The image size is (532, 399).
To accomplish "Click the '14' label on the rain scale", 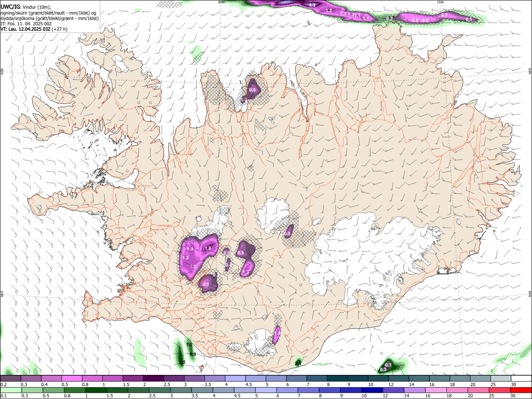I will [407, 396].
